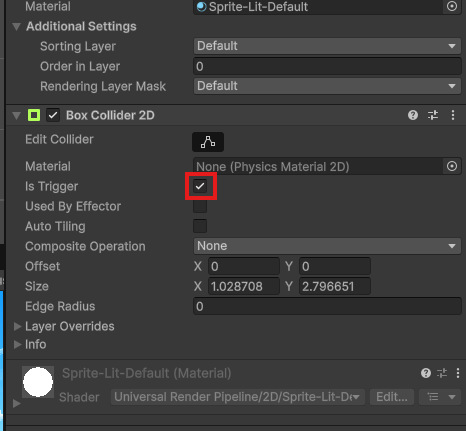Open Box Collider 2D preset settings icon
The image size is (466, 431).
pos(433,115)
